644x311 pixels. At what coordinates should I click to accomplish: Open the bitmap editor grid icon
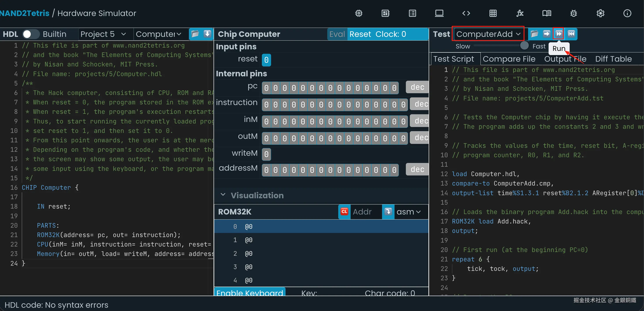click(493, 13)
